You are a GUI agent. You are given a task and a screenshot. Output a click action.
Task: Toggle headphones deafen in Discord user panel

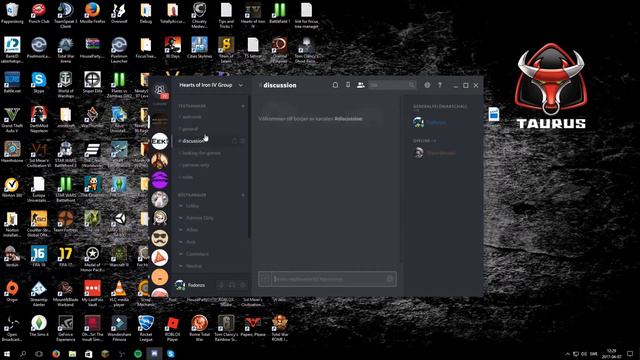(x=232, y=285)
